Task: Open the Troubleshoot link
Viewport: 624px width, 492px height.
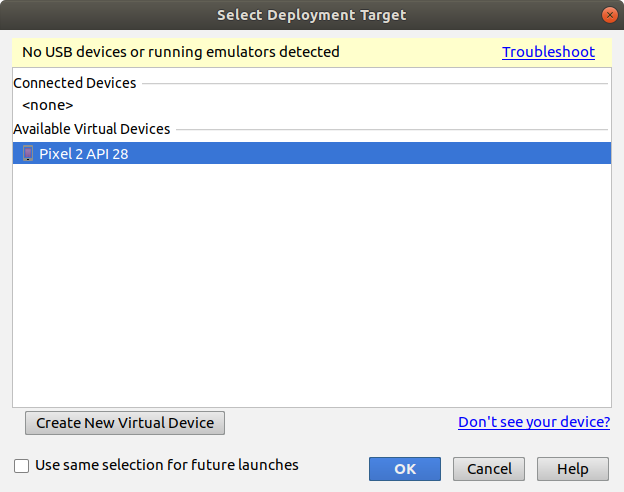Action: point(548,52)
